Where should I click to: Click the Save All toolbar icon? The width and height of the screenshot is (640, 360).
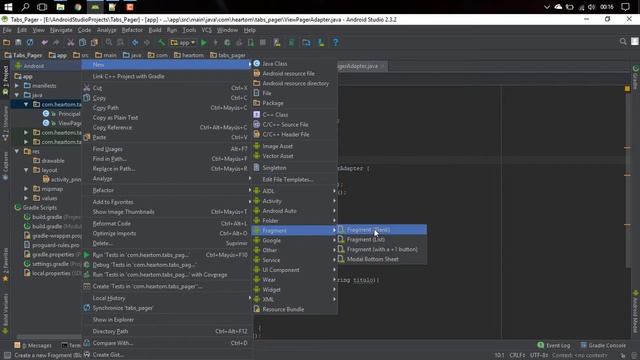pos(18,42)
